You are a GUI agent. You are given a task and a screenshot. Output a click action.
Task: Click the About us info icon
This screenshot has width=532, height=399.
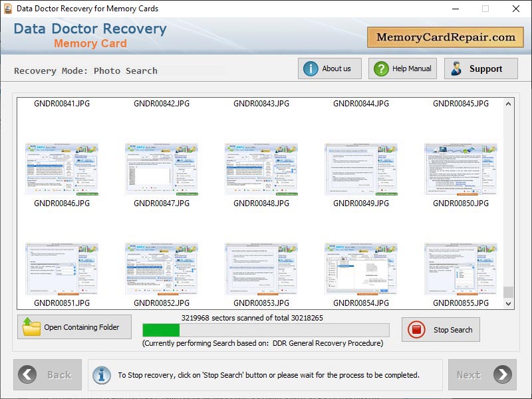pyautogui.click(x=310, y=68)
